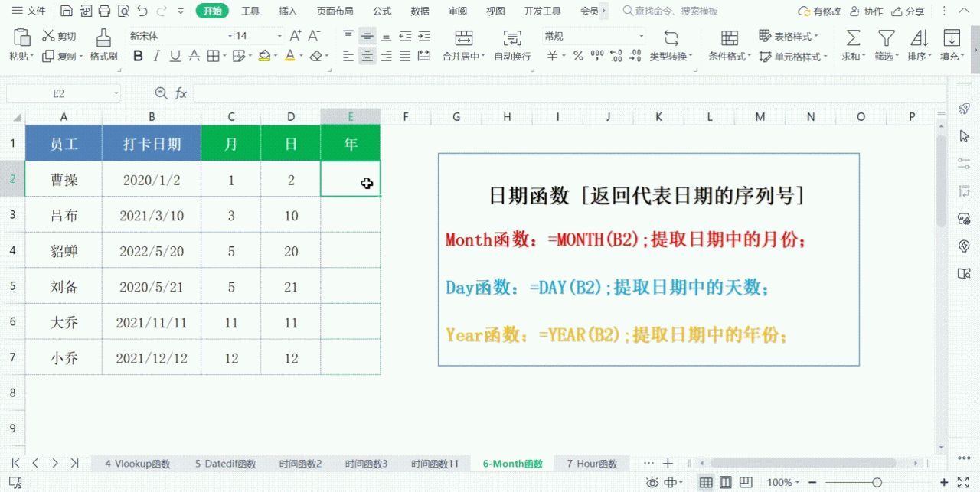Increase decimal places
The height and width of the screenshot is (492, 980).
pyautogui.click(x=617, y=56)
